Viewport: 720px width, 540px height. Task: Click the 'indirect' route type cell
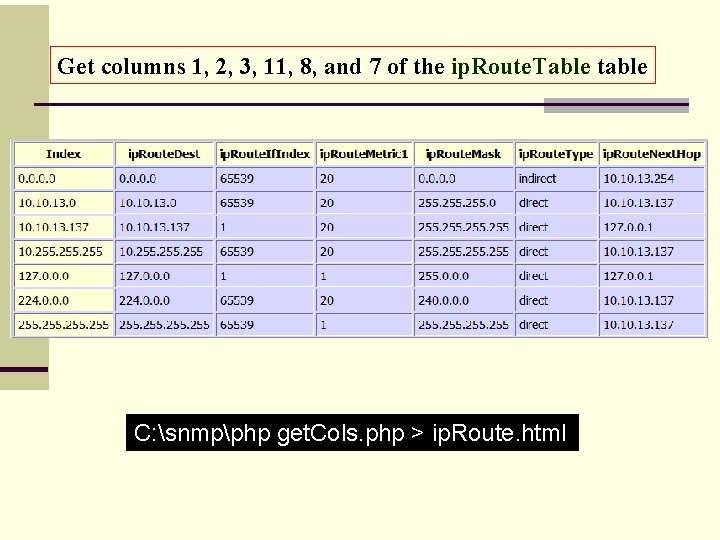[x=556, y=179]
